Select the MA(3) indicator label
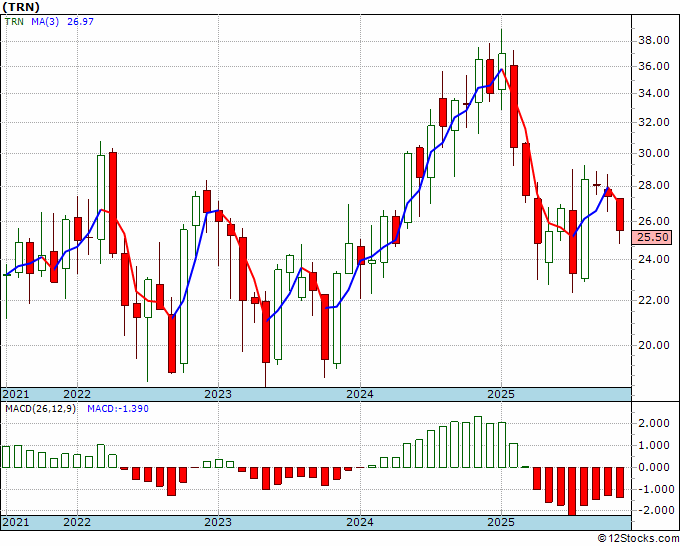The image size is (680, 546). click(x=45, y=22)
